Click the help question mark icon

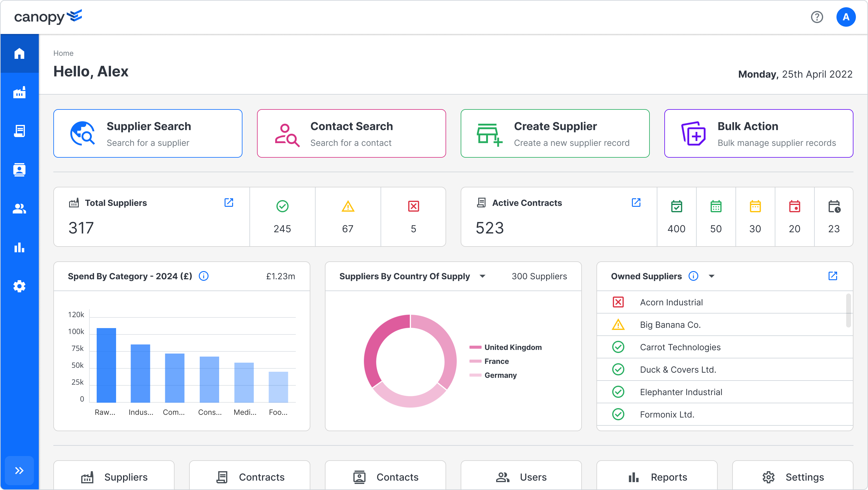817,17
